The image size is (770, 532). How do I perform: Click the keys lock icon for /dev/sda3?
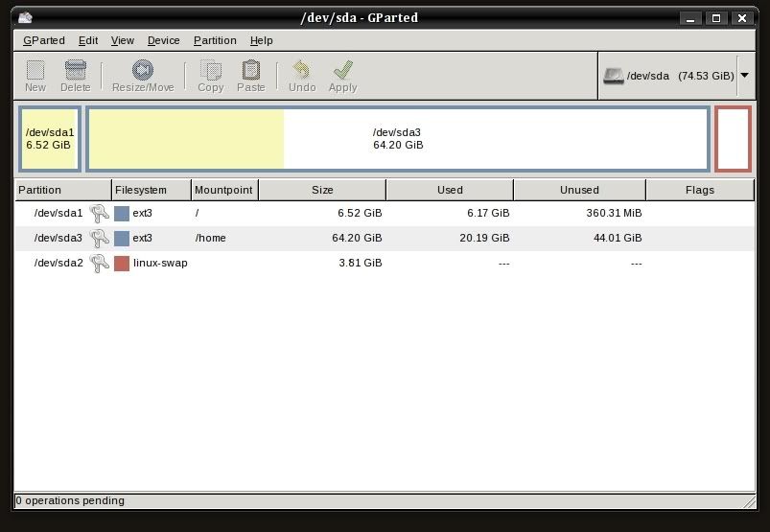coord(99,239)
